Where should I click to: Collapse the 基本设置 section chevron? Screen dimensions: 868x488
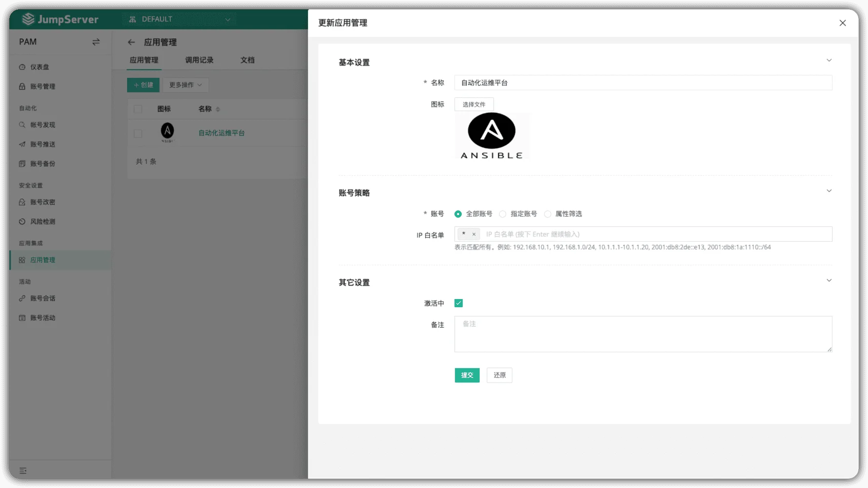pos(829,60)
